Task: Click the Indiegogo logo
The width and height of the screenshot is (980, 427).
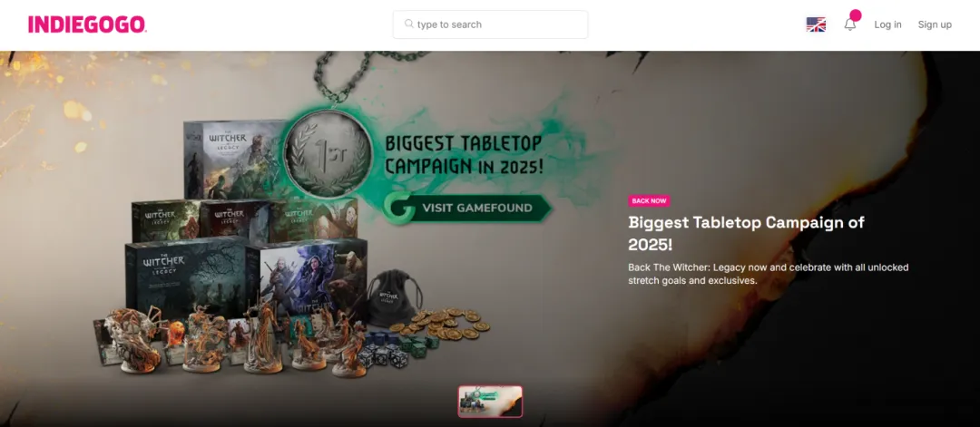Action: 87,24
